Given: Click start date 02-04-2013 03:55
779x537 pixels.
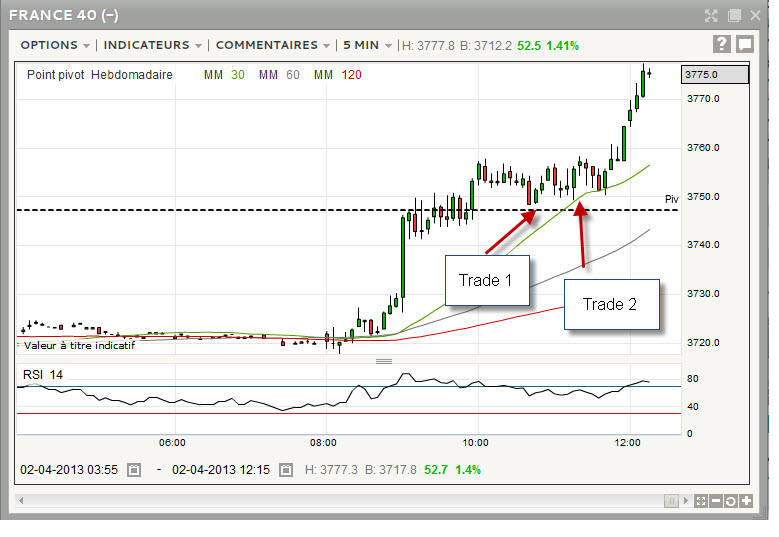Looking at the screenshot, I should [69, 470].
